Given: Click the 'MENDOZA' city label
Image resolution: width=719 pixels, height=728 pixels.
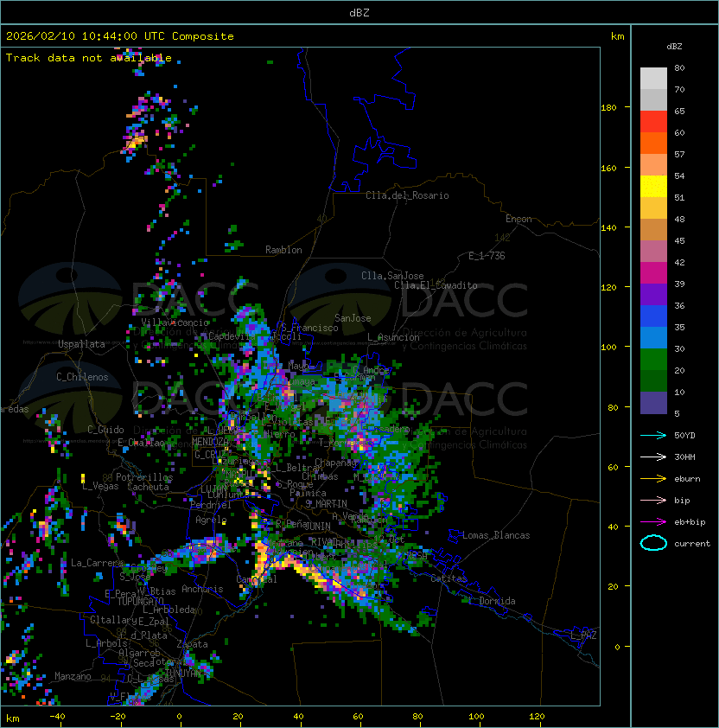Looking at the screenshot, I should coord(210,442).
